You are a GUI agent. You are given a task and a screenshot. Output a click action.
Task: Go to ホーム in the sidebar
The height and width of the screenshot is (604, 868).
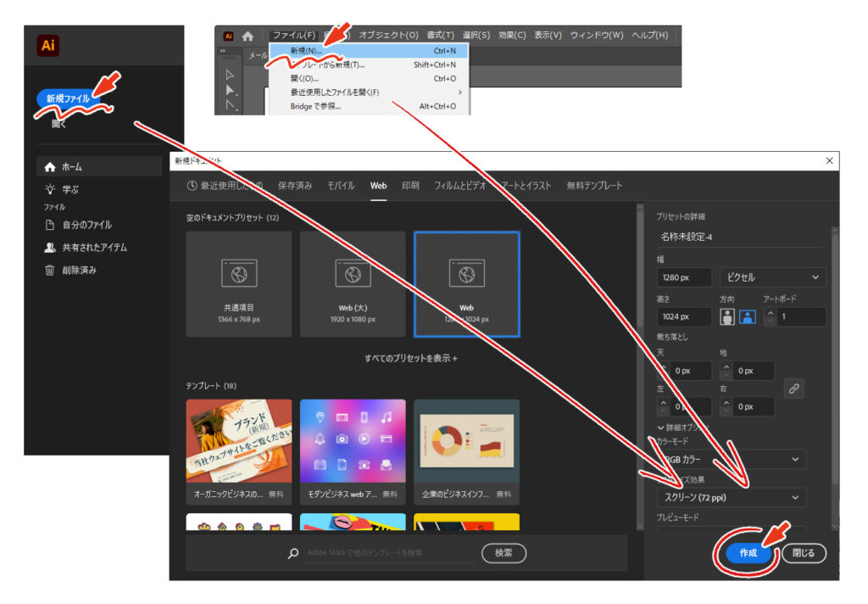(x=100, y=167)
